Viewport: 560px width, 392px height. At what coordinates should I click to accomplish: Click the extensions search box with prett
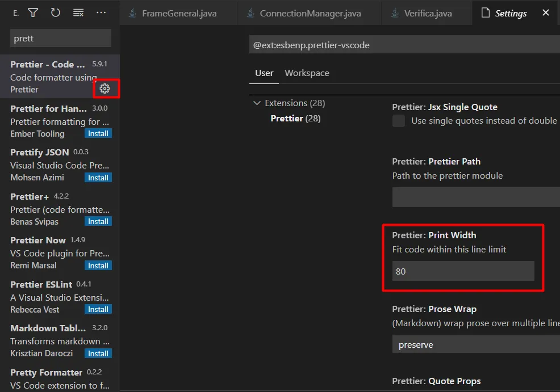[x=61, y=38]
